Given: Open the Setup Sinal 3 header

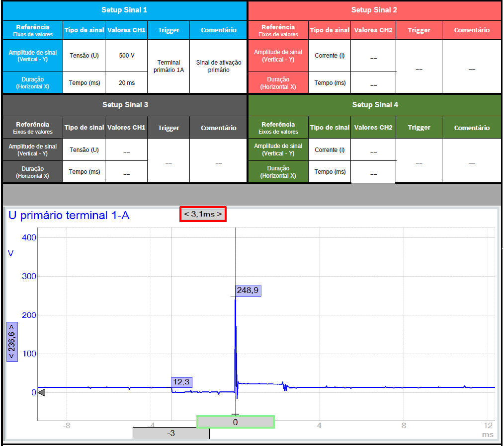Looking at the screenshot, I should point(125,105).
